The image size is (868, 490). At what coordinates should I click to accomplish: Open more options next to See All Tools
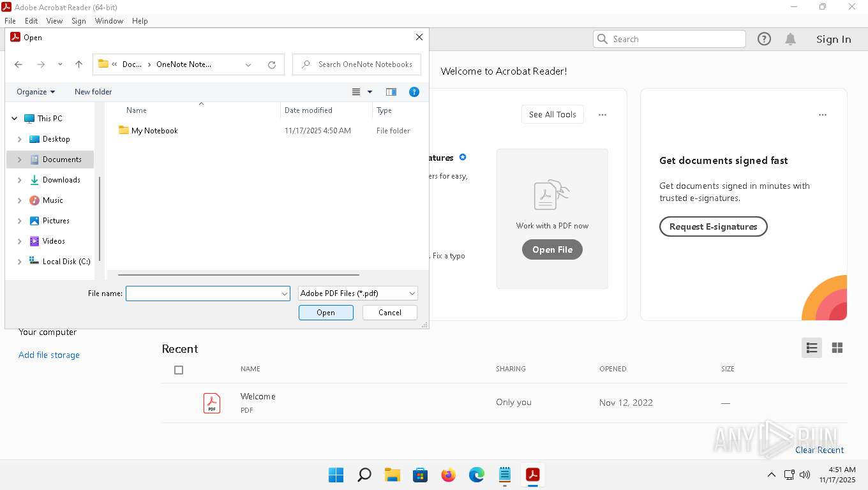[602, 115]
